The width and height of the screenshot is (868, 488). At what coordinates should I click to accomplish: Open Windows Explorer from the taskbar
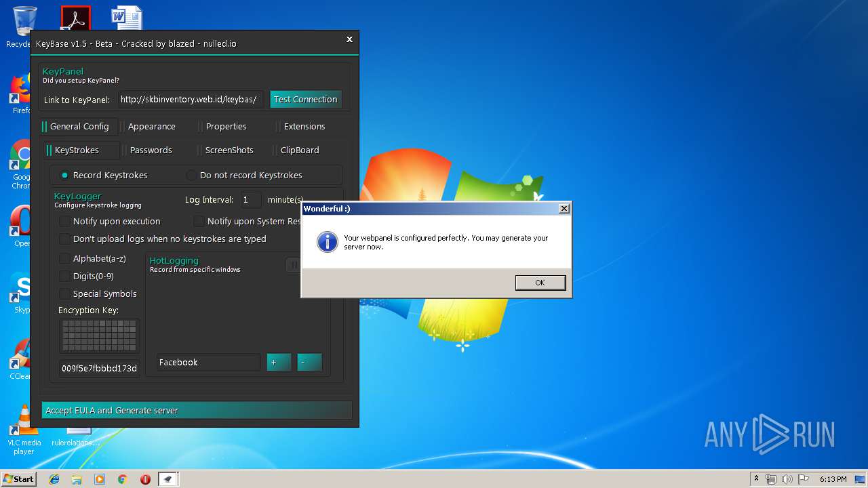pos(77,479)
